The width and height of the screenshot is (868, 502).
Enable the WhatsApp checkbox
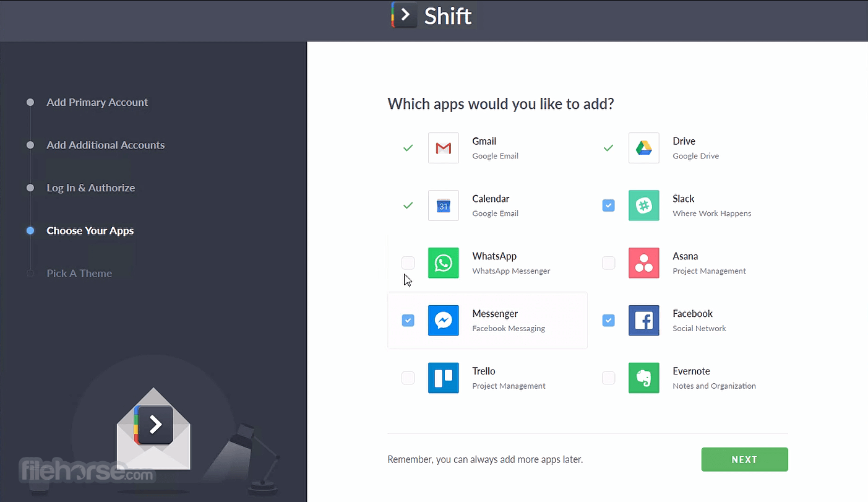click(408, 263)
